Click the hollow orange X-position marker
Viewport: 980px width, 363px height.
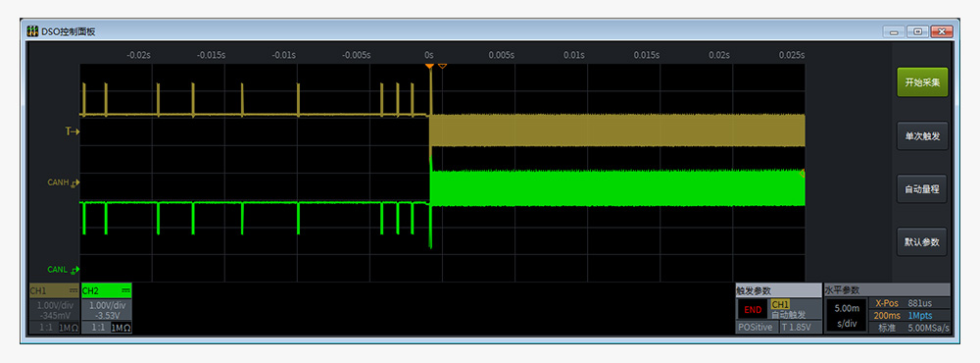tap(443, 66)
